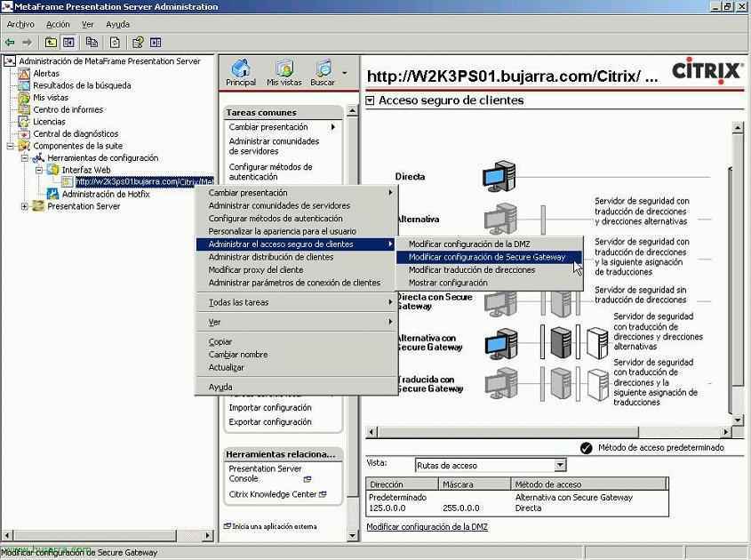This screenshot has height=560, width=751.
Task: Open the Archivo menu
Action: 20,24
